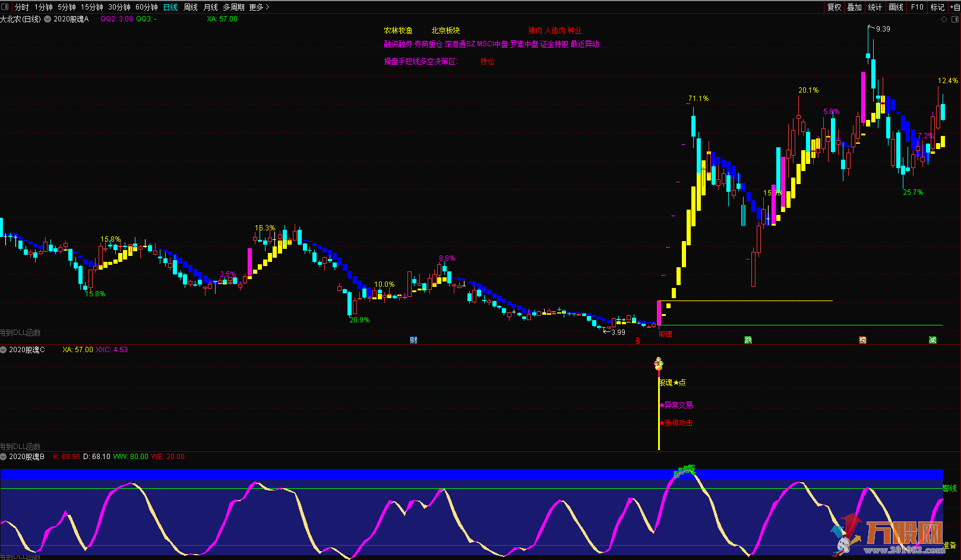Click the 叠加 overlay button

click(855, 7)
